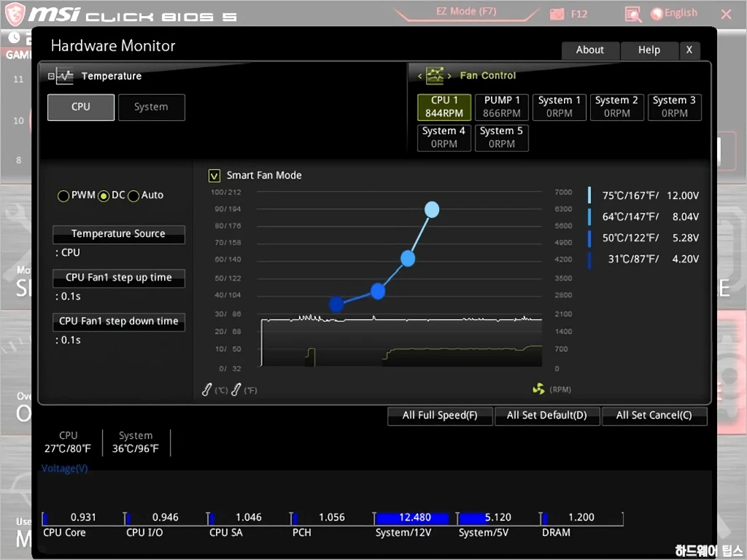Click the Help button

pos(649,50)
